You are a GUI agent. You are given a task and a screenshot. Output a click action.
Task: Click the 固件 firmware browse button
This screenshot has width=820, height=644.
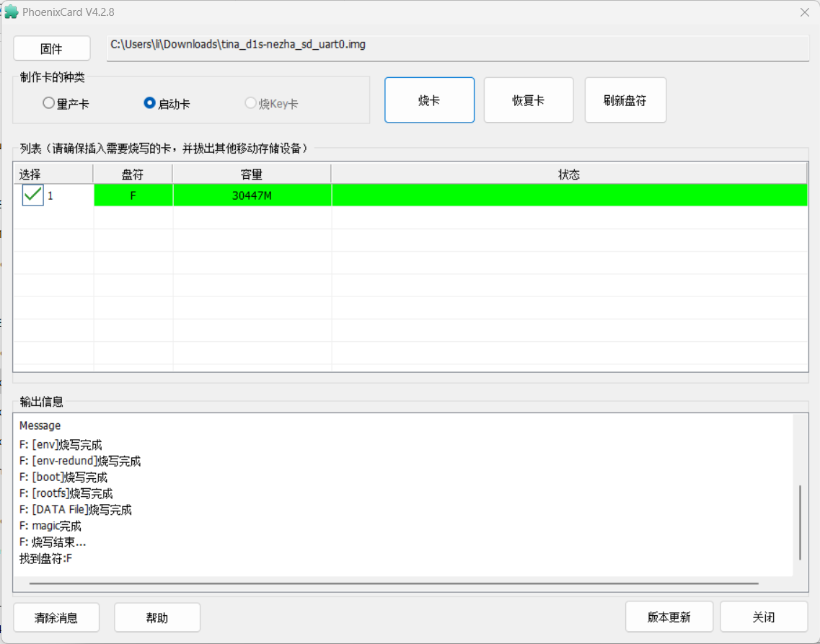(52, 48)
